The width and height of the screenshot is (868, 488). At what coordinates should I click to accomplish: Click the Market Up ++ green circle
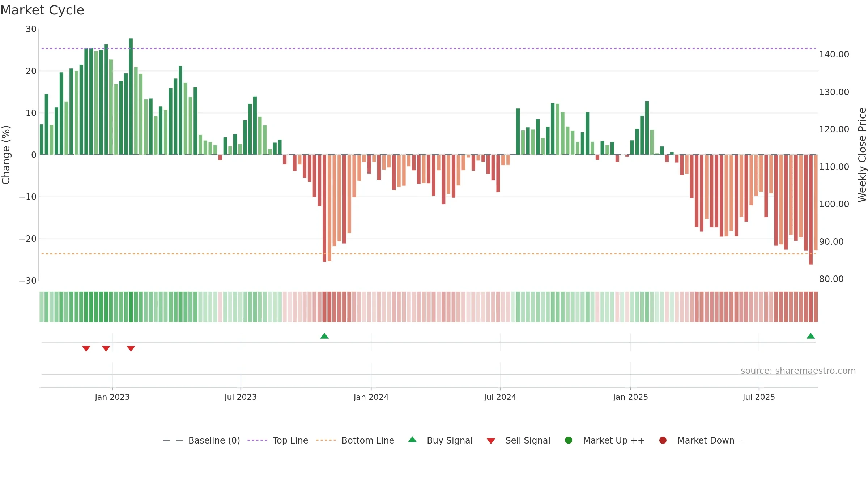point(569,440)
